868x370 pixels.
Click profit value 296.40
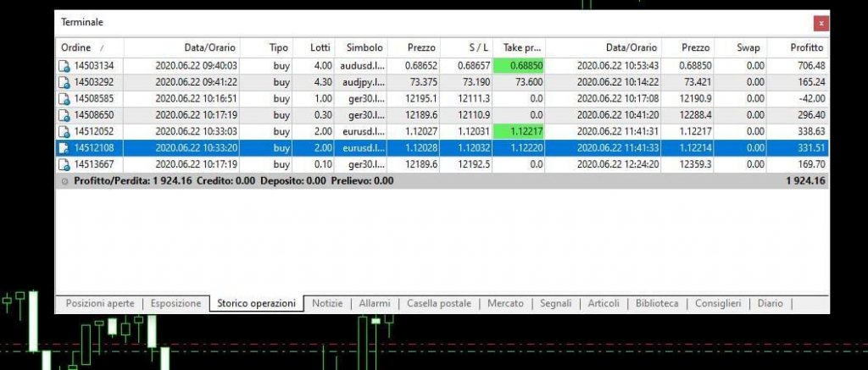(x=811, y=115)
